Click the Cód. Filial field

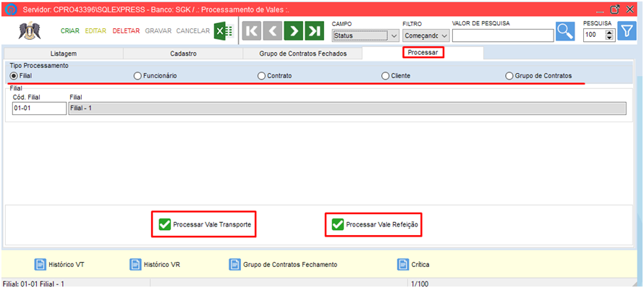[x=39, y=109]
